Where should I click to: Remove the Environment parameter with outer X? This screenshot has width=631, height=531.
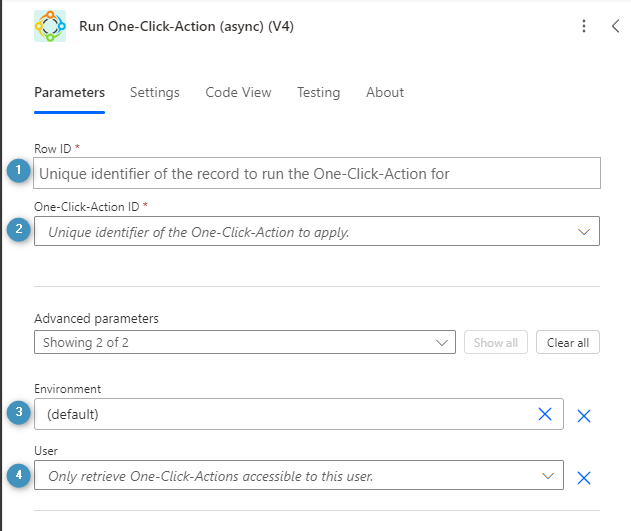click(584, 416)
